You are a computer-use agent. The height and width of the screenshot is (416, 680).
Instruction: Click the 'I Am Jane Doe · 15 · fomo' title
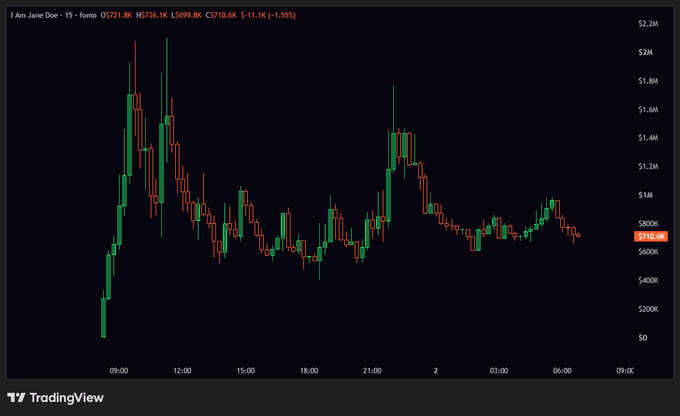point(53,15)
